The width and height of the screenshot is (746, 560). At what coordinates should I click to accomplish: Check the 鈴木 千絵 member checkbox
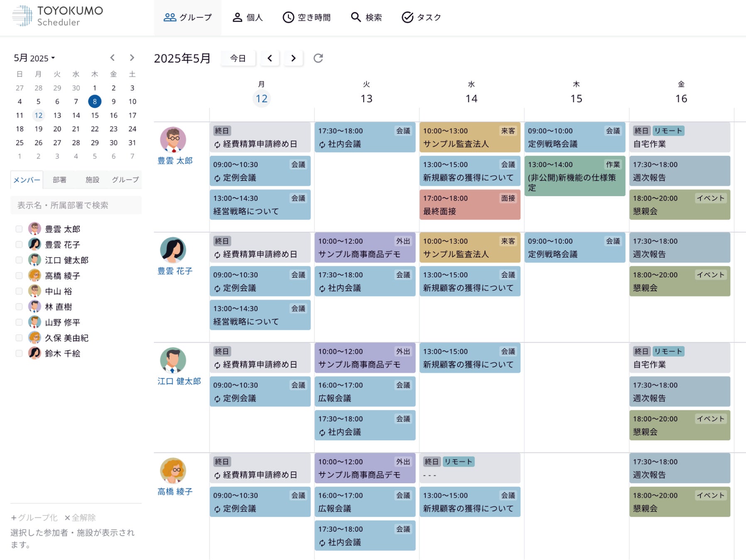tap(19, 353)
